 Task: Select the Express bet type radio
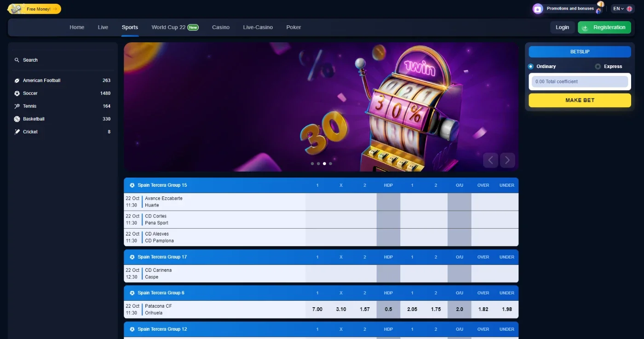click(598, 67)
